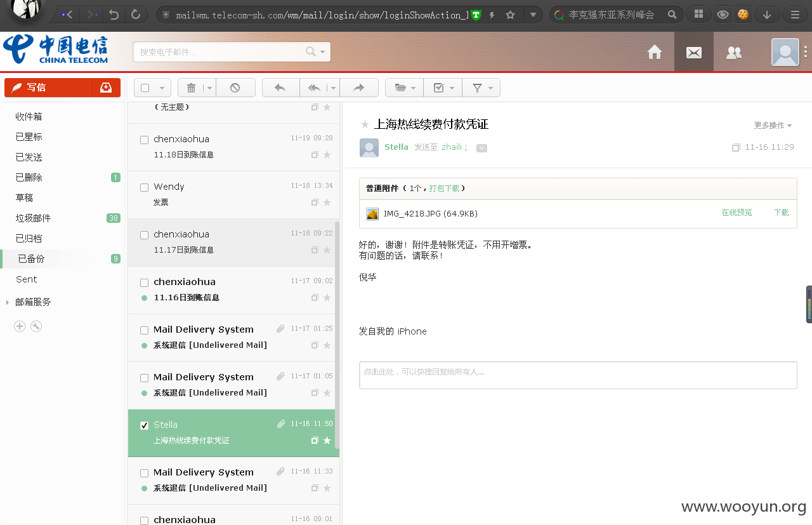812x525 pixels.
Task: Click the 下载 attachment link
Action: (x=781, y=213)
